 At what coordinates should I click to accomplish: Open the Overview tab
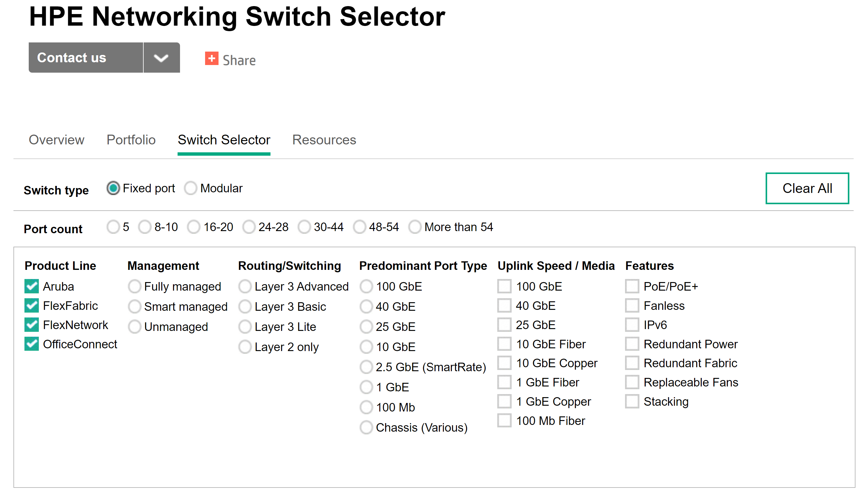tap(56, 140)
